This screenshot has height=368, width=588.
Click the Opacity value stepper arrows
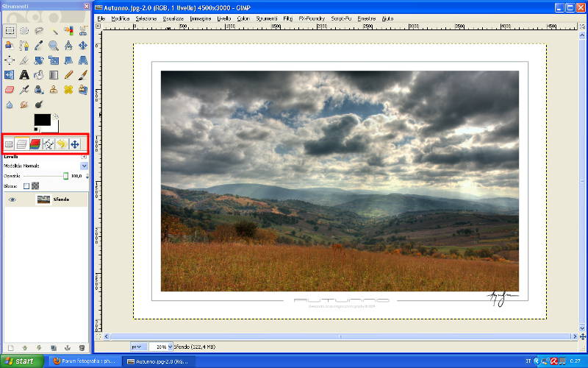pos(87,176)
